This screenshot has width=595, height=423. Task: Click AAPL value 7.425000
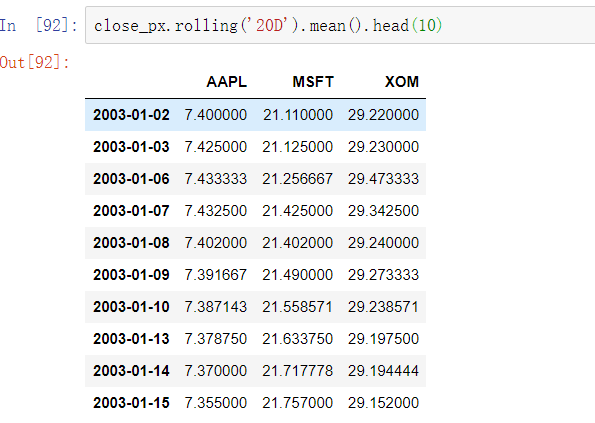click(216, 147)
